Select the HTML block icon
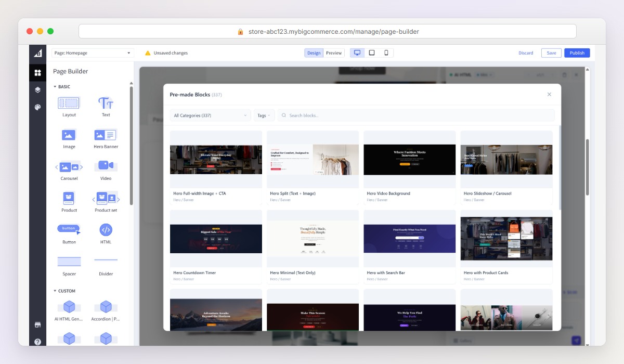The height and width of the screenshot is (364, 624). pyautogui.click(x=106, y=230)
